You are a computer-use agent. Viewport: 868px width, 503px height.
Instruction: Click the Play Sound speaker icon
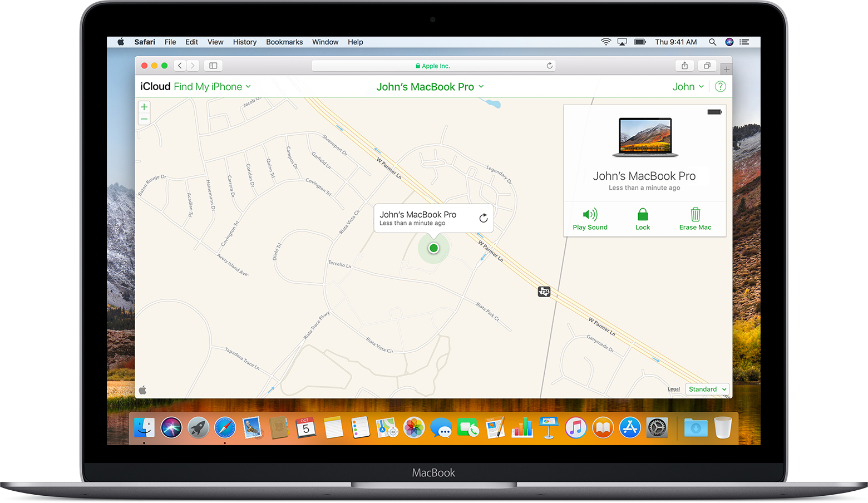[590, 215]
